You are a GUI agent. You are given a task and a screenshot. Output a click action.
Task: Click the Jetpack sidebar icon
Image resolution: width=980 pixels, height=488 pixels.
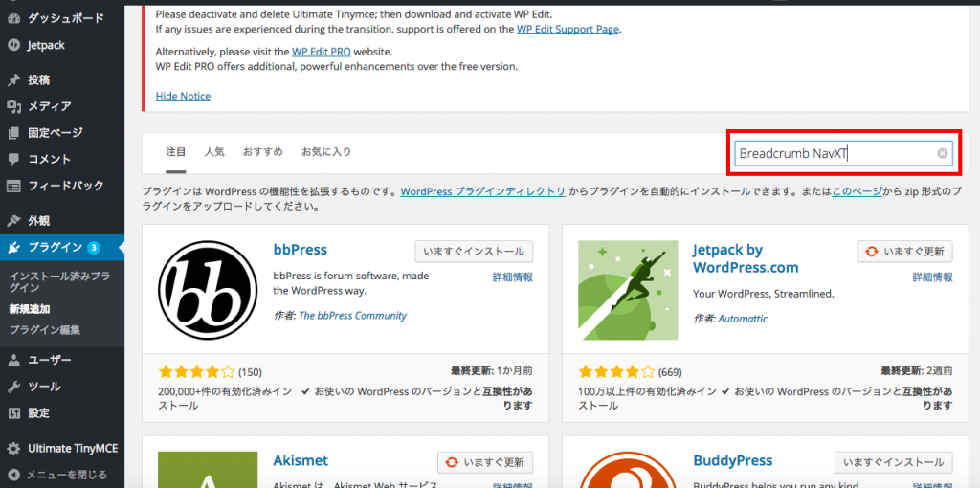pyautogui.click(x=13, y=45)
